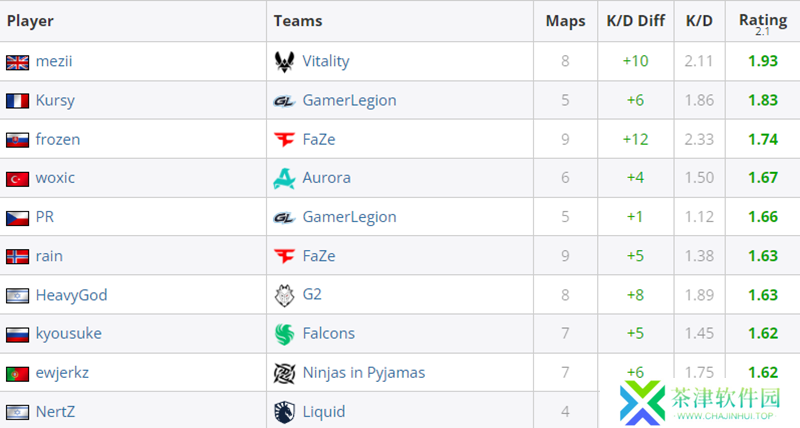The height and width of the screenshot is (428, 800).
Task: Click the Aurora team logo icon
Action: coord(284,178)
